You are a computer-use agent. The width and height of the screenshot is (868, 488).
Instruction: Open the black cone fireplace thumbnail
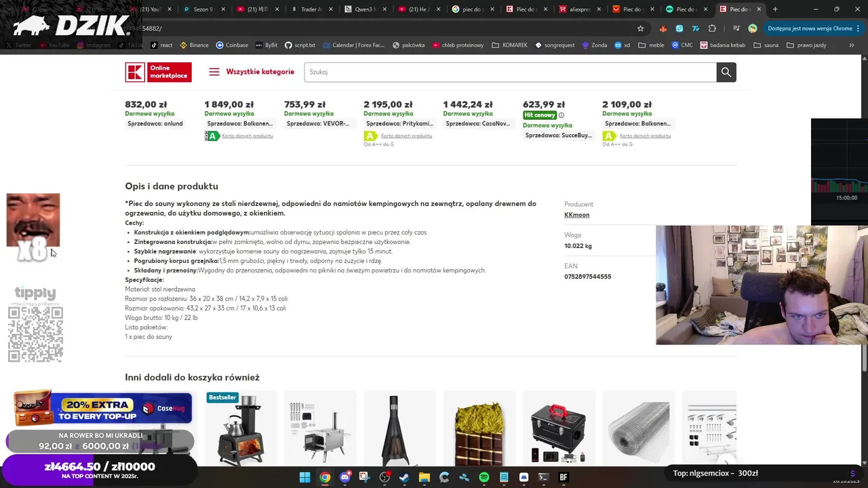(399, 428)
